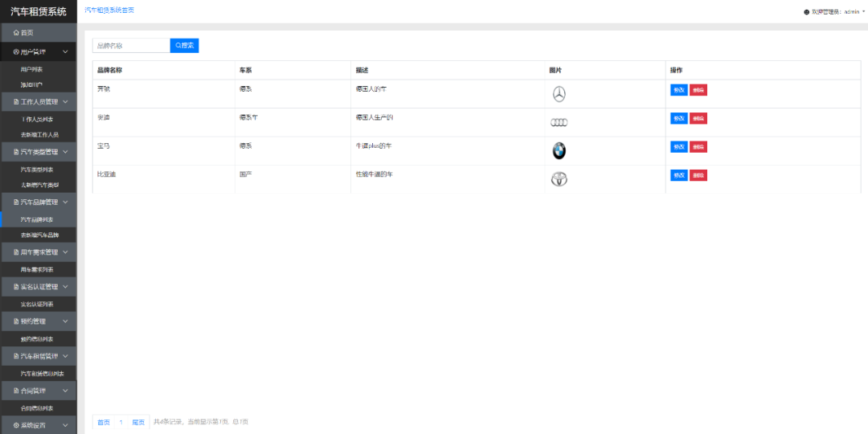Open the logo image in the 比亚迪 row
This screenshot has width=868, height=434.
coord(559,179)
